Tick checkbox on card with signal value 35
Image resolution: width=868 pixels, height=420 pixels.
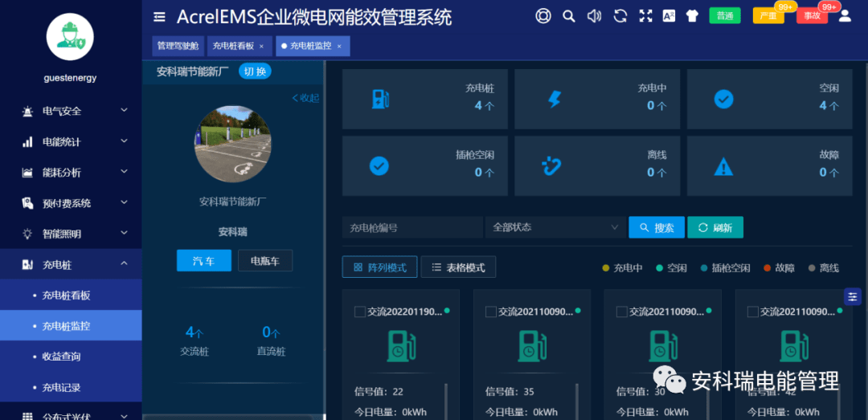tap(491, 312)
